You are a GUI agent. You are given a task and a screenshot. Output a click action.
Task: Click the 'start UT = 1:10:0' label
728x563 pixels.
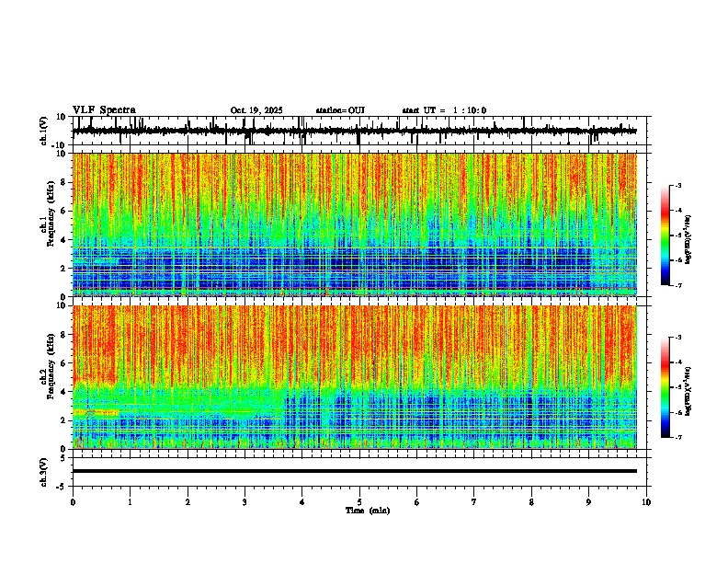tap(444, 110)
